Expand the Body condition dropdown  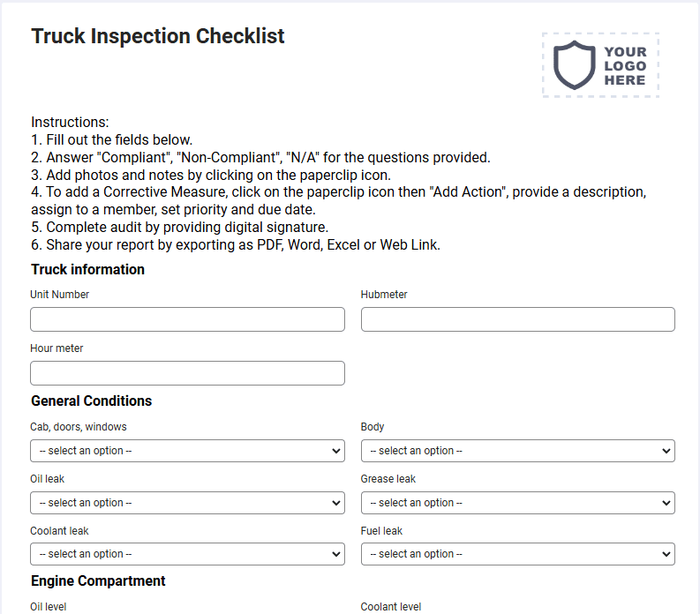point(518,451)
